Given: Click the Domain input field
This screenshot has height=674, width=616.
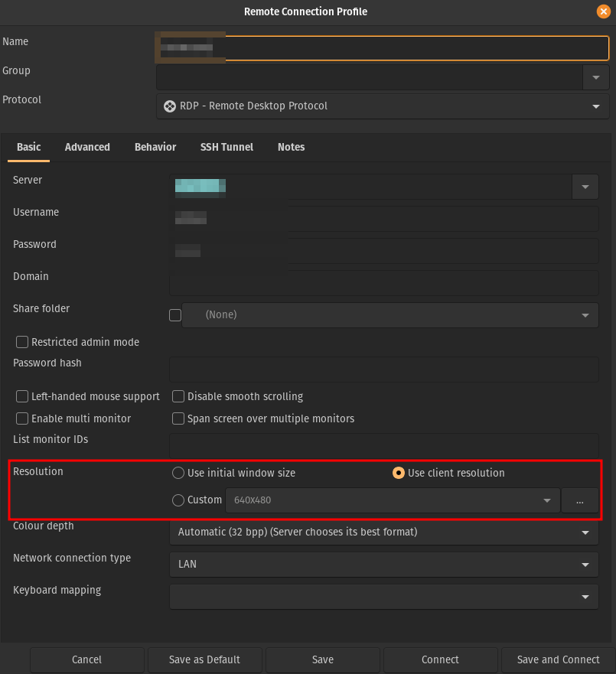Looking at the screenshot, I should tap(383, 283).
